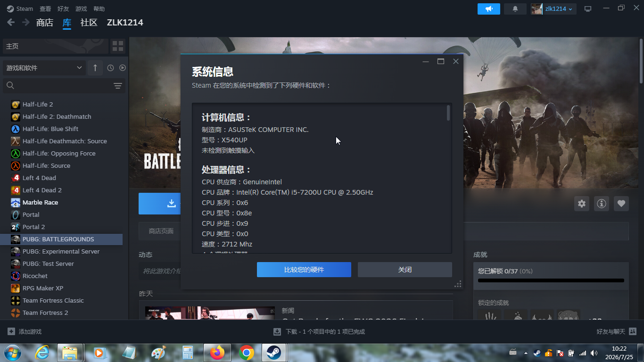This screenshot has width=644, height=362.
Task: Click the Left 4 Dead 2 game icon
Action: [x=16, y=190]
